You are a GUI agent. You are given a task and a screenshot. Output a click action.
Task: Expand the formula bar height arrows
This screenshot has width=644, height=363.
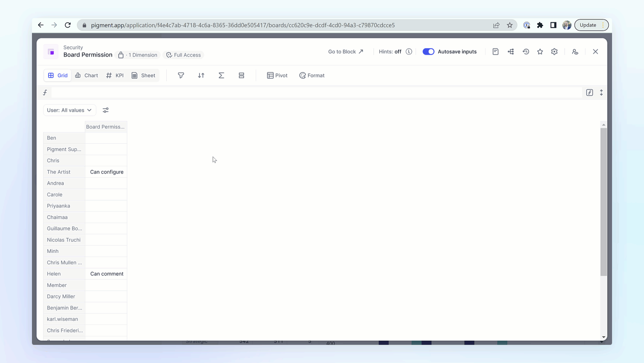click(601, 92)
